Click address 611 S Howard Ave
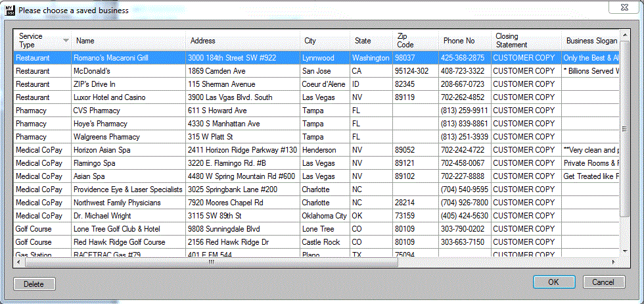Screen dimensions: 644x304 pyautogui.click(x=242, y=111)
